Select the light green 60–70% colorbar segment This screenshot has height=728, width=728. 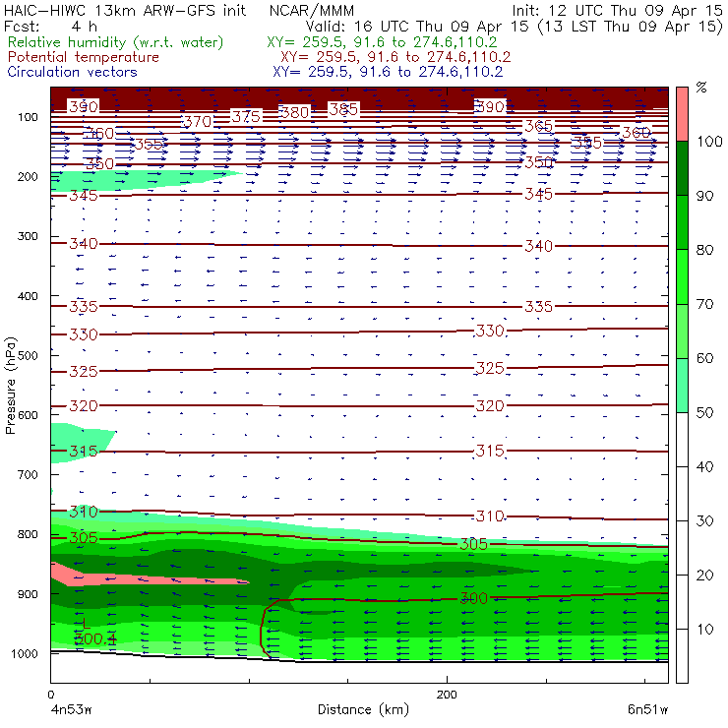682,331
